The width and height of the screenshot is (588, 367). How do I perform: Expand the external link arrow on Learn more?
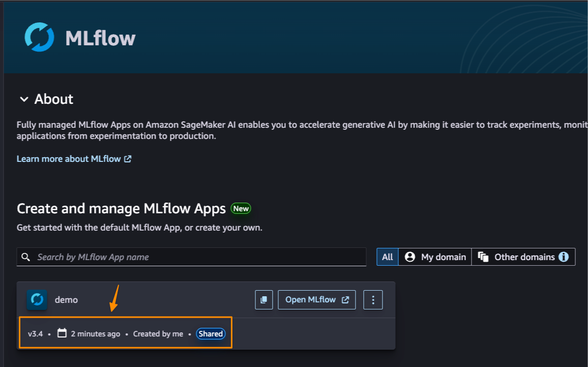(129, 159)
